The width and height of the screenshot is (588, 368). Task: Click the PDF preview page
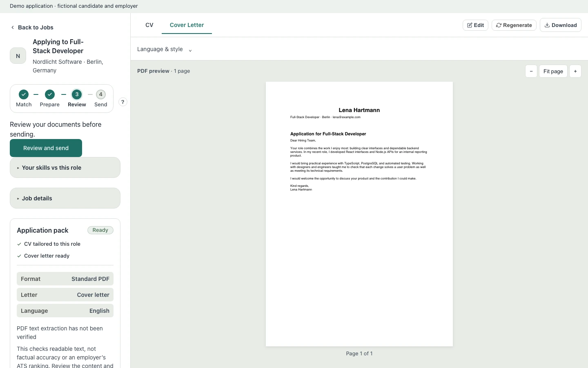(x=359, y=214)
